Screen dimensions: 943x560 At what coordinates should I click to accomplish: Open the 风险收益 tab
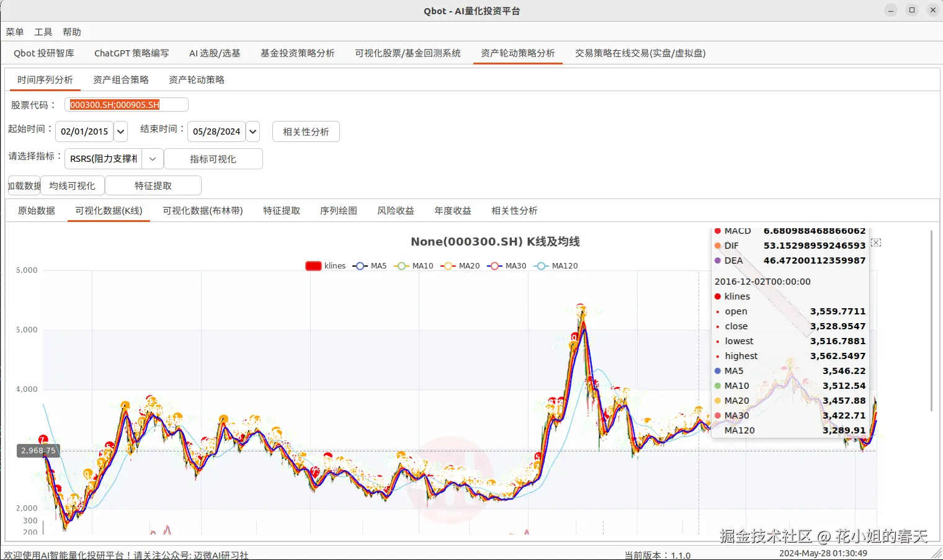point(396,211)
